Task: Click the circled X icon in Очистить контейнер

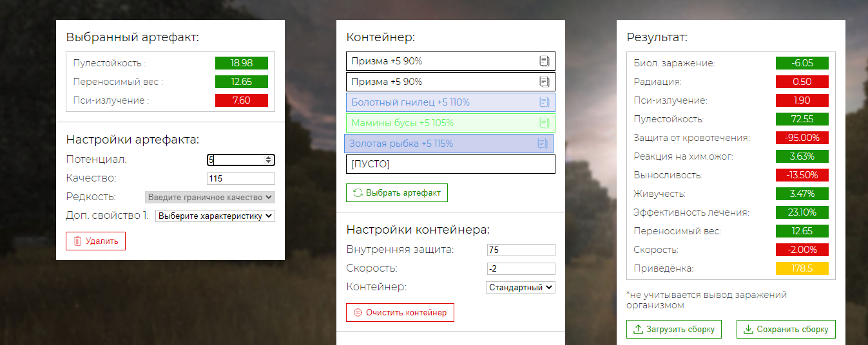Action: tap(358, 313)
